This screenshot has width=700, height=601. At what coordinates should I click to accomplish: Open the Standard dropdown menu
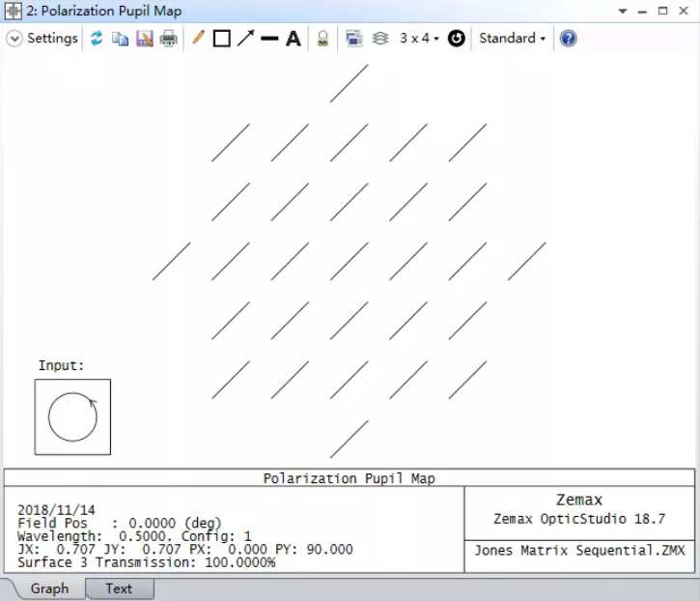(512, 39)
